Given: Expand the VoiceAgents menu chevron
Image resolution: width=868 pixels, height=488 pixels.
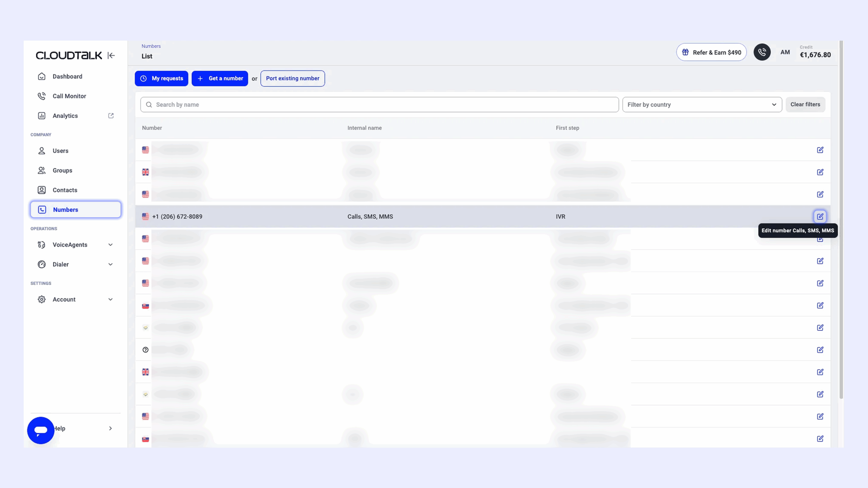Looking at the screenshot, I should [111, 245].
